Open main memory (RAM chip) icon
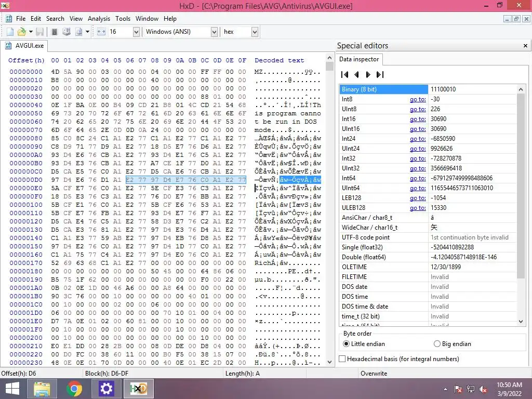 [54, 32]
